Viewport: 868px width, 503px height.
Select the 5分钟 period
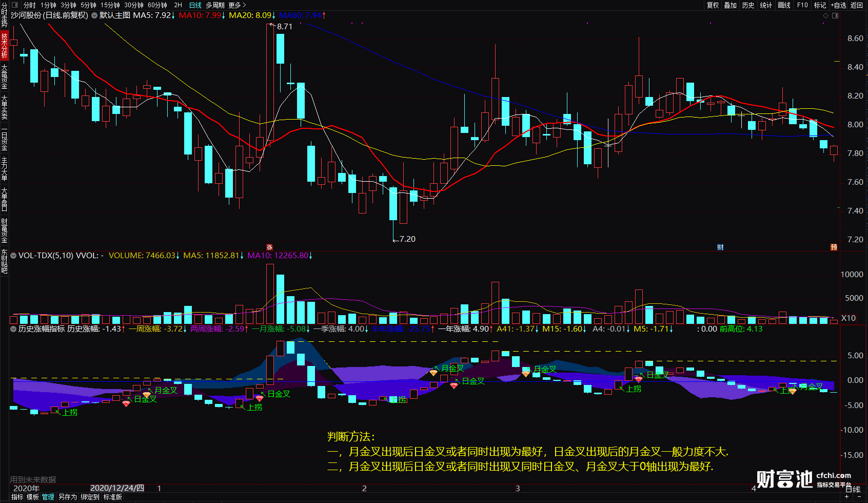88,5
